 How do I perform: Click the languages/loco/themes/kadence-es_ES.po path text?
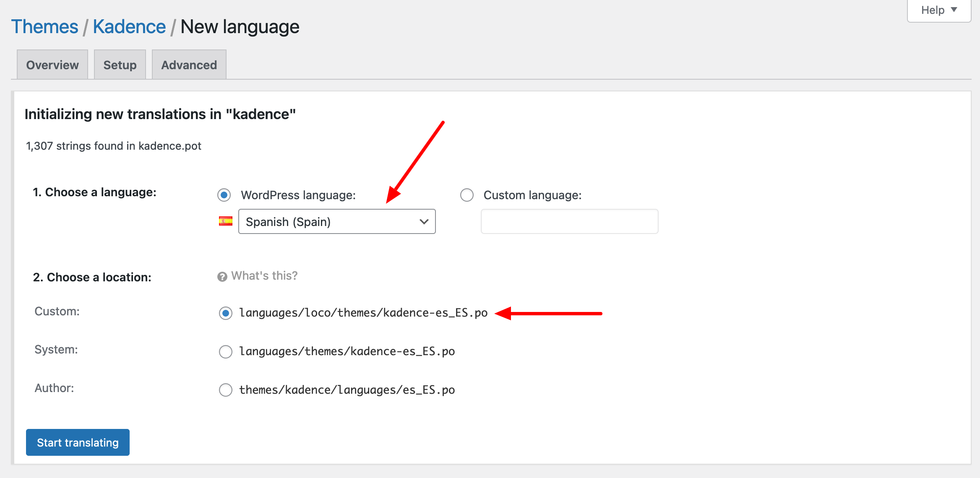[363, 313]
